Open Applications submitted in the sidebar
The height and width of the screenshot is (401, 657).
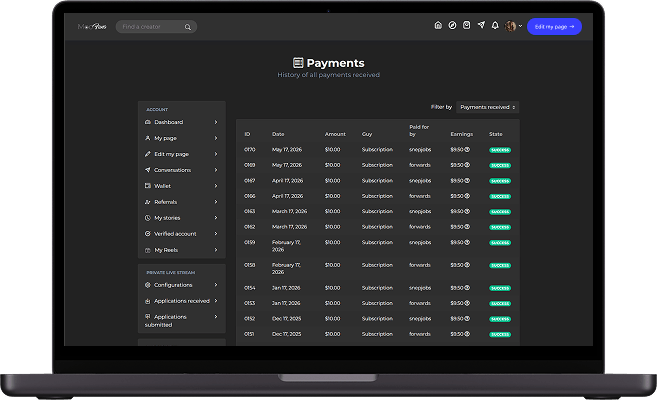click(x=181, y=321)
